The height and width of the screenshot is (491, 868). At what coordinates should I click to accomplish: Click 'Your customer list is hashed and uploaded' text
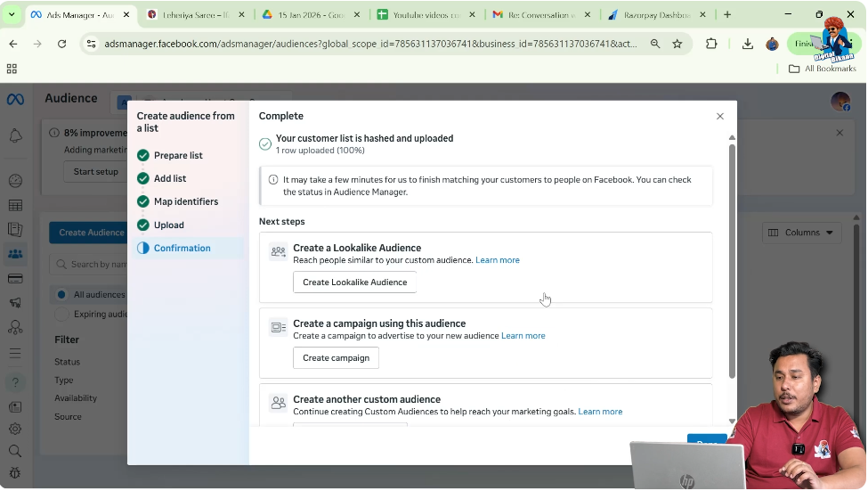(364, 138)
